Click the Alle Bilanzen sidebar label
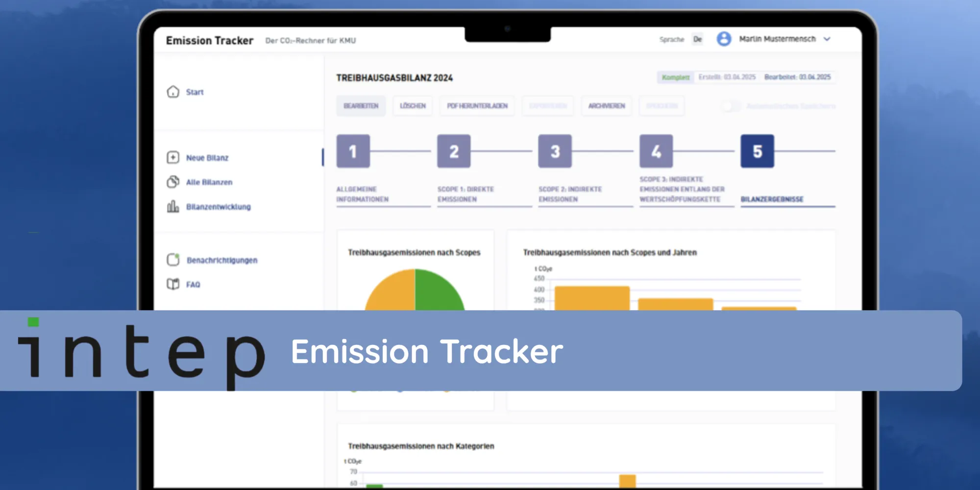Screen dimensions: 980x490 click(x=209, y=182)
